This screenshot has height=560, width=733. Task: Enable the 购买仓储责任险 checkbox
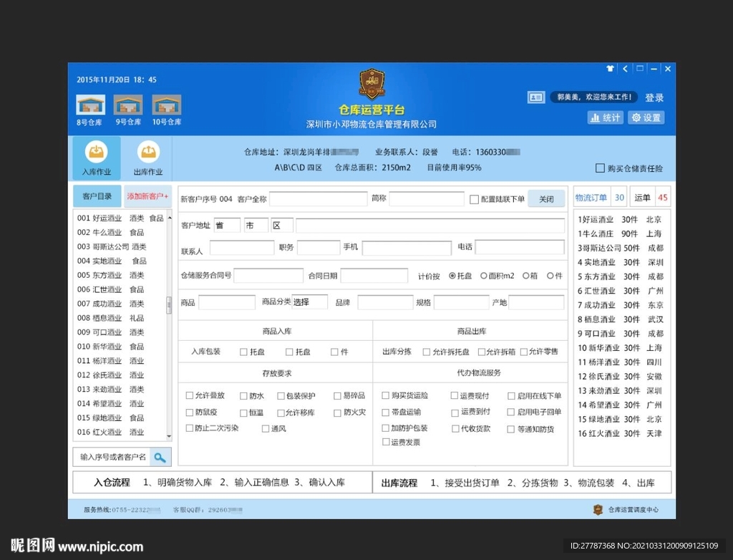[599, 167]
